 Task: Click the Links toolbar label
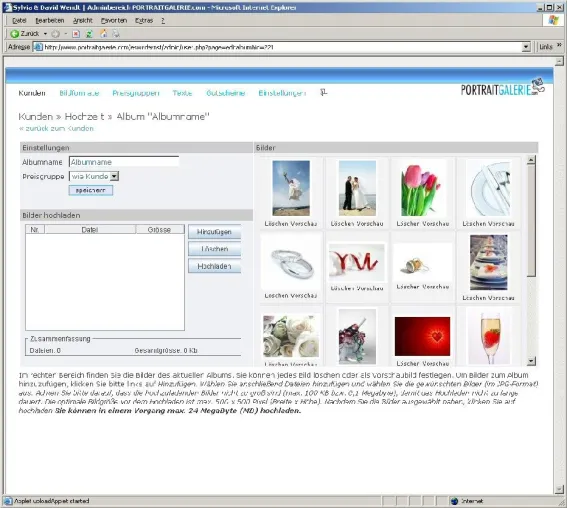click(546, 47)
